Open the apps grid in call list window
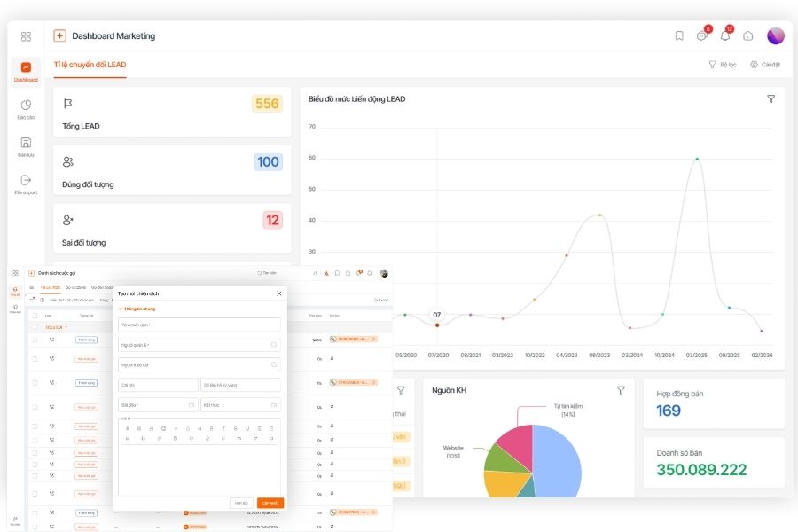Image resolution: width=798 pixels, height=532 pixels. coord(15,273)
